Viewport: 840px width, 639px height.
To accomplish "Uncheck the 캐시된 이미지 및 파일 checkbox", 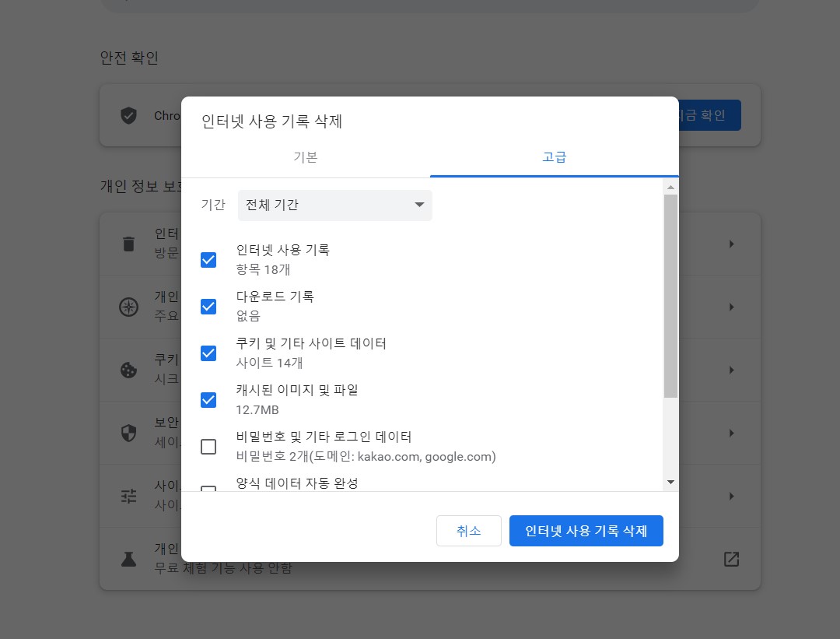I will click(x=208, y=399).
